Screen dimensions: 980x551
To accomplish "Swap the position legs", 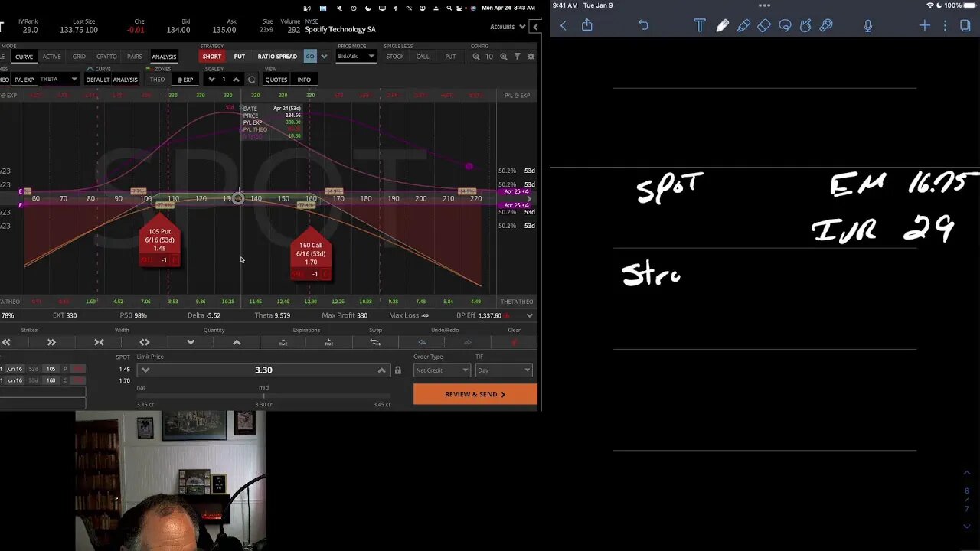I will [x=375, y=342].
